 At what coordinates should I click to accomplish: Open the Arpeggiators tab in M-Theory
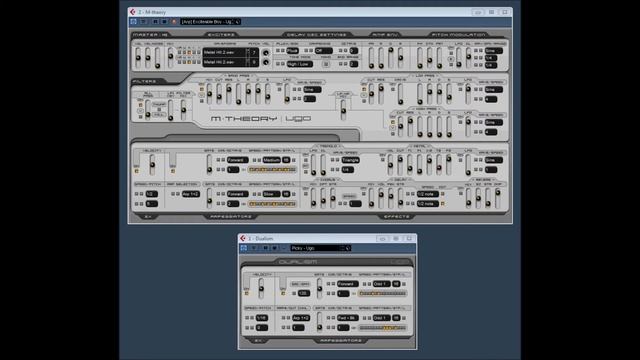click(231, 216)
